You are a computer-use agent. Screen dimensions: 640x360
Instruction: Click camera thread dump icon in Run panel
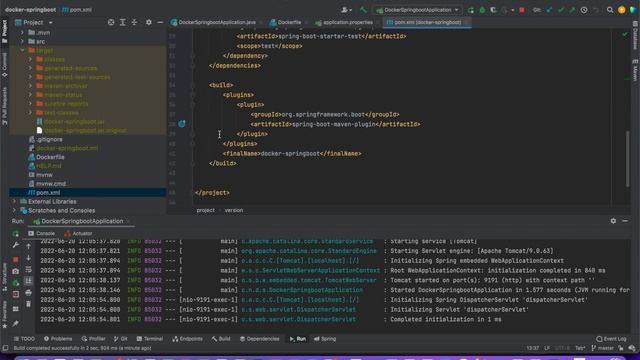coord(16,271)
